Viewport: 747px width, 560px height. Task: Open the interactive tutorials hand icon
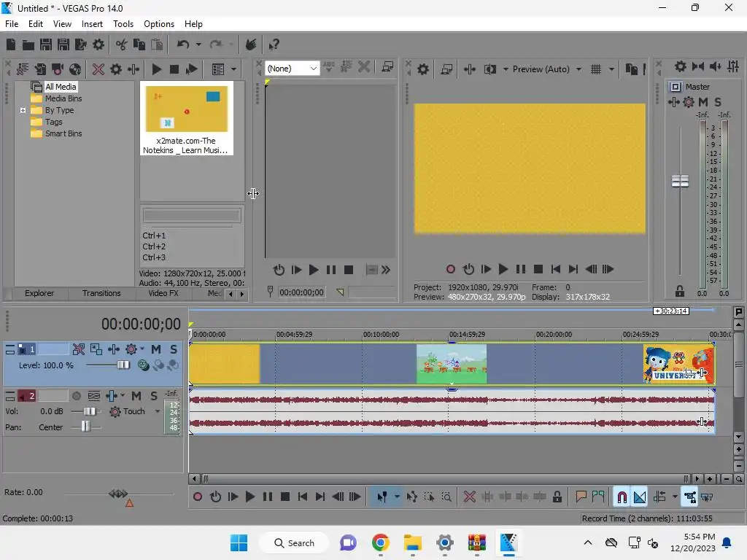point(251,44)
